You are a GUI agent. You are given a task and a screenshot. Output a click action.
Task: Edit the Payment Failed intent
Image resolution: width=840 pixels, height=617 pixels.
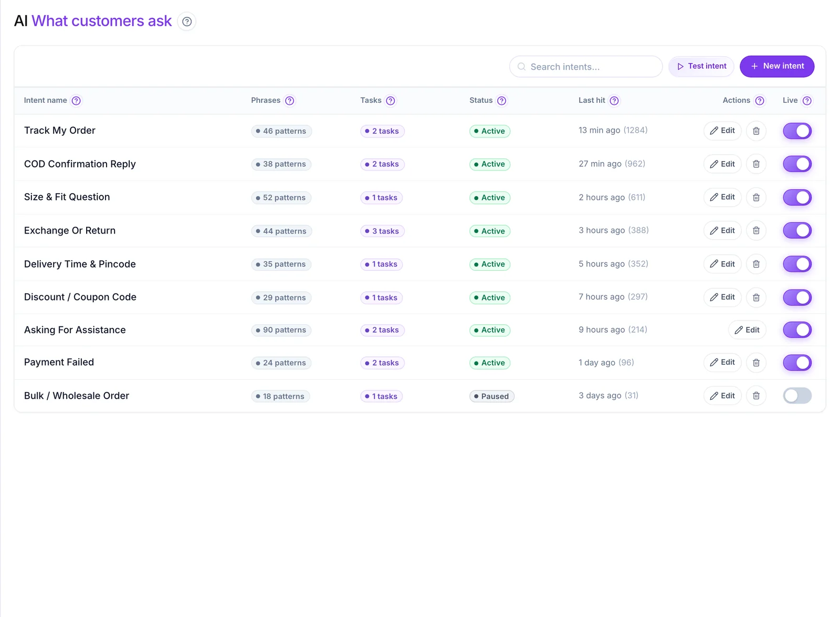[722, 363]
